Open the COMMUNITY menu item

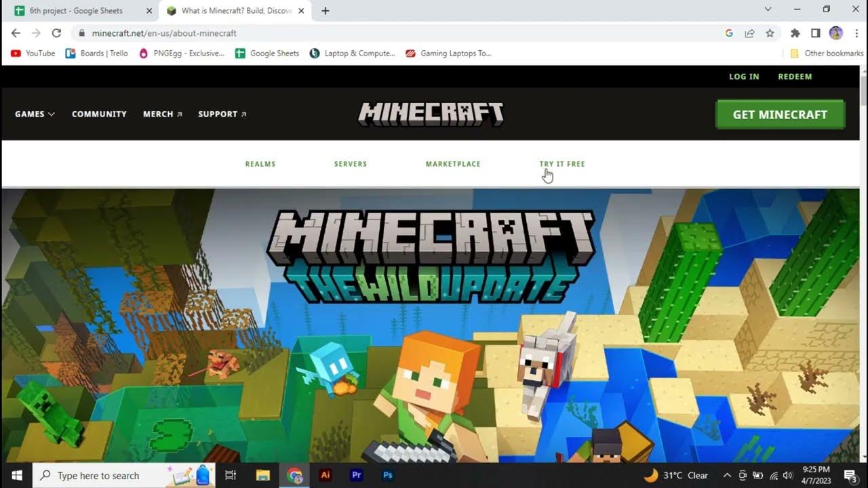[x=99, y=114]
